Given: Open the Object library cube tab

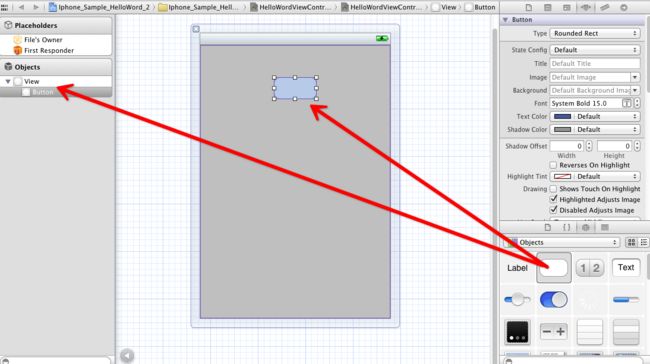Looking at the screenshot, I should 585,227.
